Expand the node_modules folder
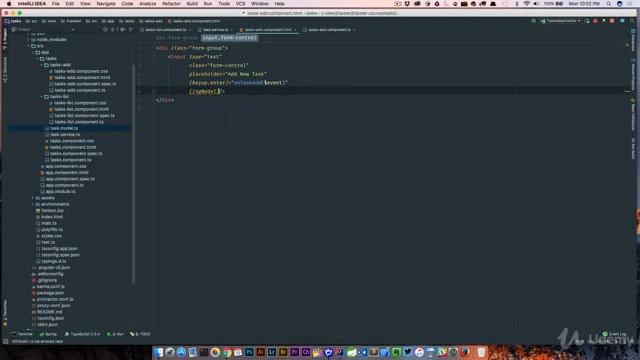 (x=29, y=40)
